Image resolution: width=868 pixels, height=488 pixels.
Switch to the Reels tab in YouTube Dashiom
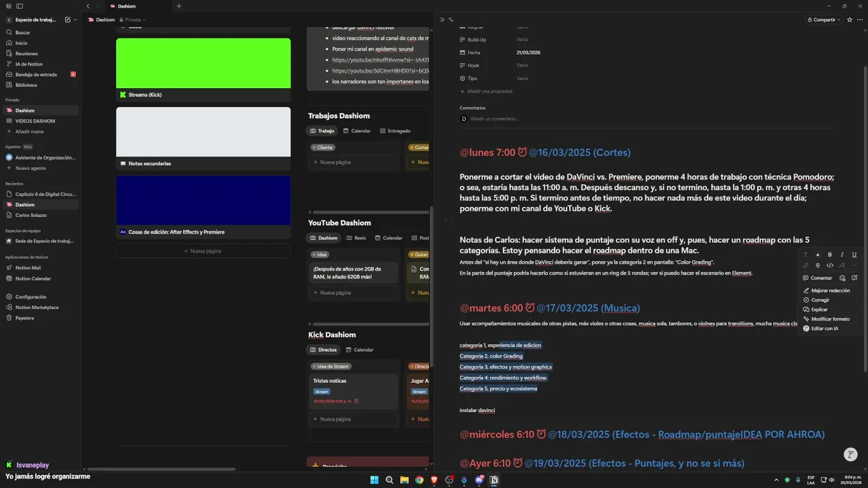tap(356, 238)
